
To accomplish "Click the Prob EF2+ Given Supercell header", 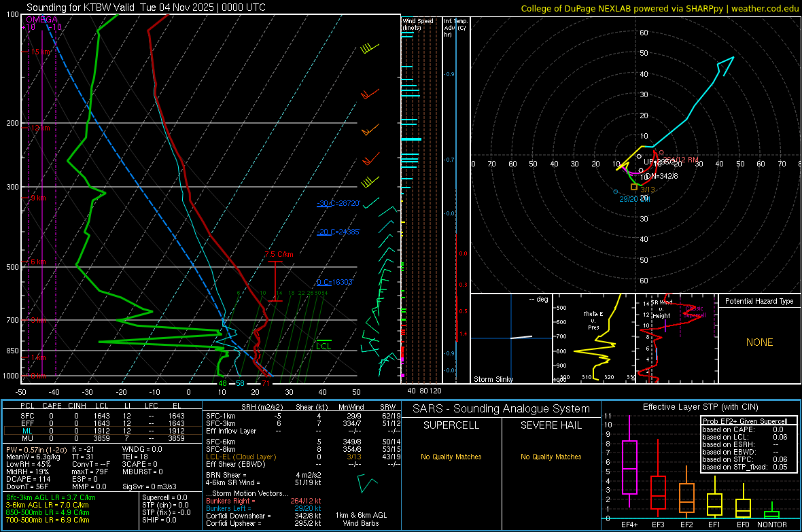I will point(745,421).
